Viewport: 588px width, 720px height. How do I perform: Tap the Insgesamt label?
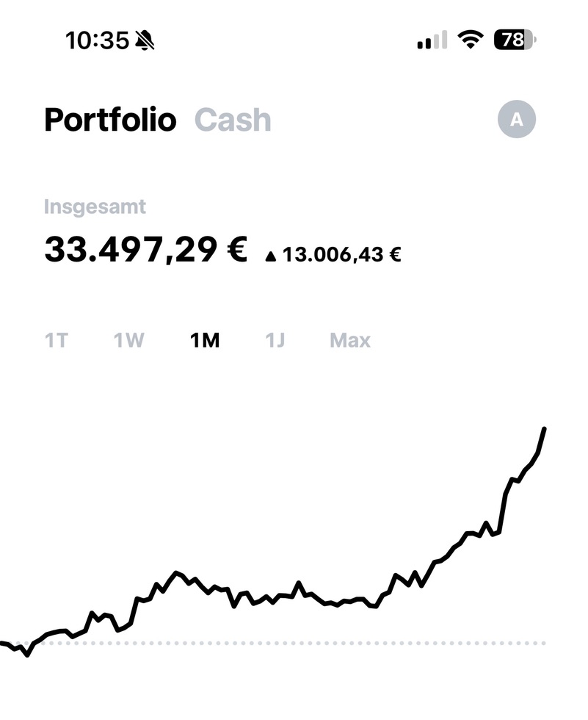click(x=95, y=207)
